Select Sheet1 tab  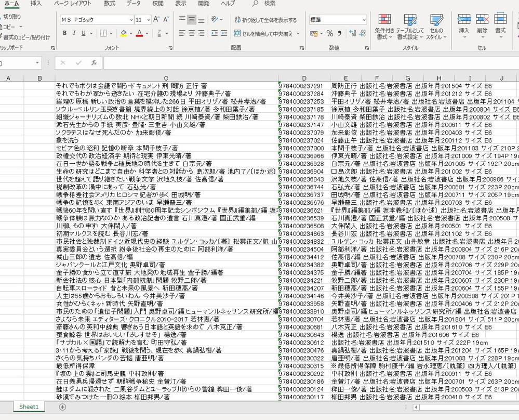(x=29, y=407)
